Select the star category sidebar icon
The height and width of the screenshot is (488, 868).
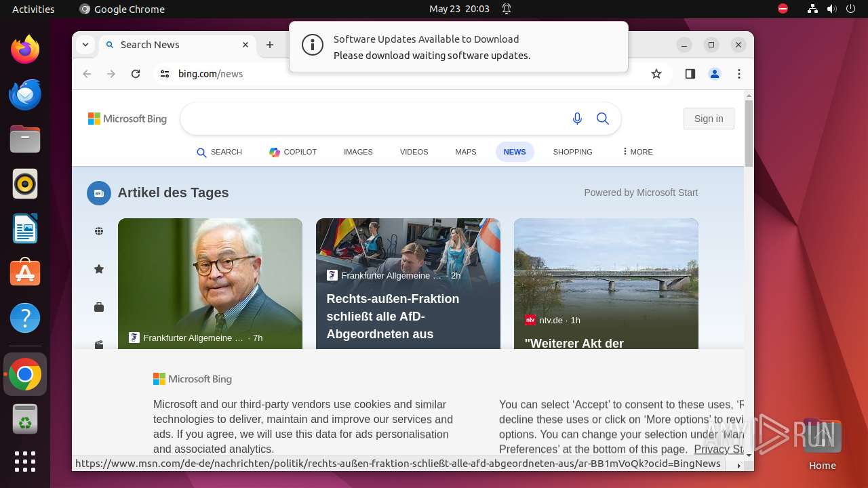click(99, 269)
